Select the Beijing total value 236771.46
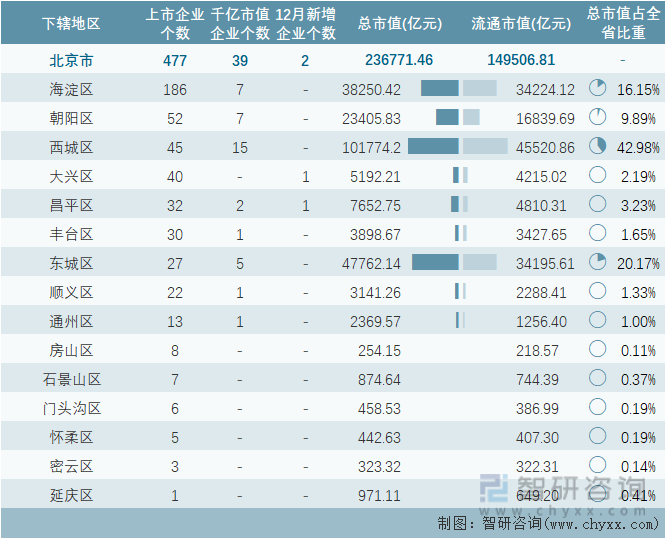Viewport: 665px width, 538px height. tap(399, 60)
